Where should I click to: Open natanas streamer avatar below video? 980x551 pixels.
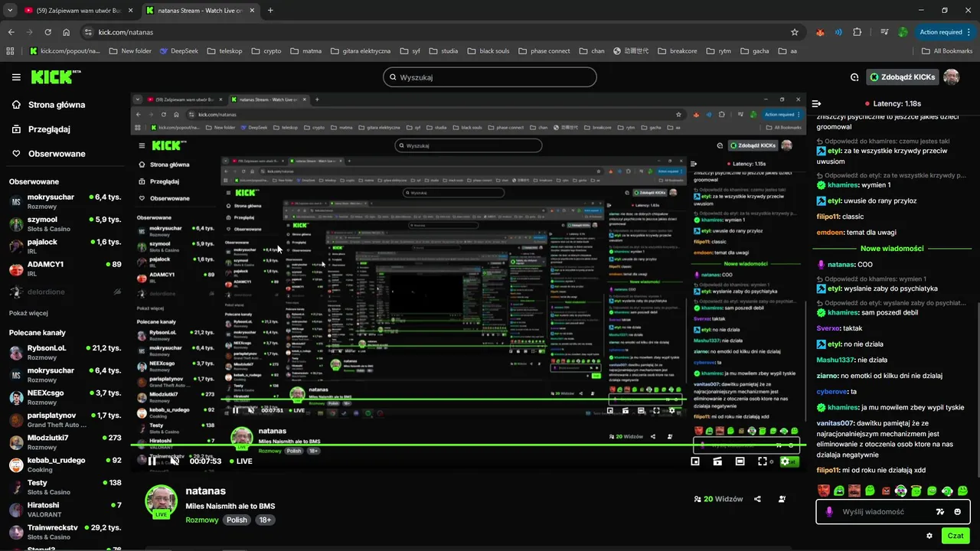click(161, 500)
